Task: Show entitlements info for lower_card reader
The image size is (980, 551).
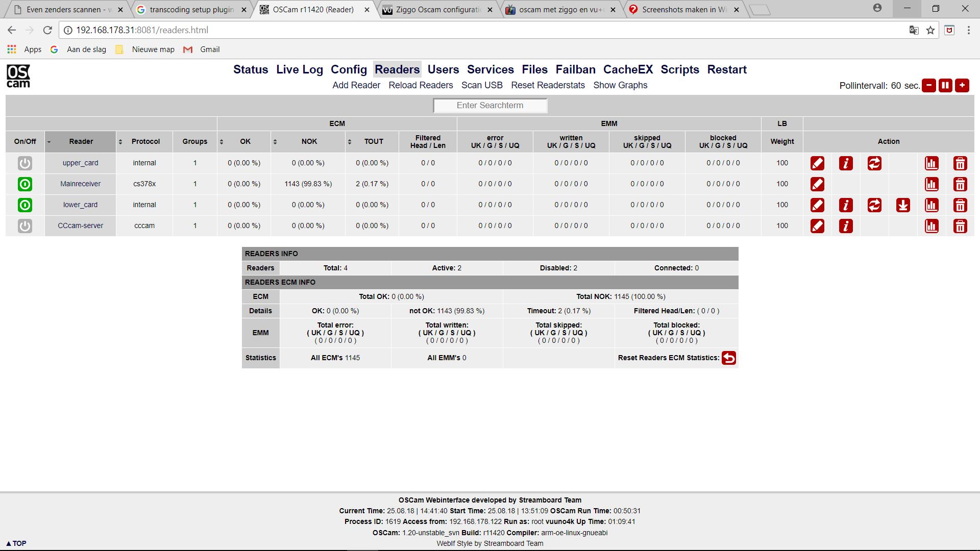Action: [846, 205]
